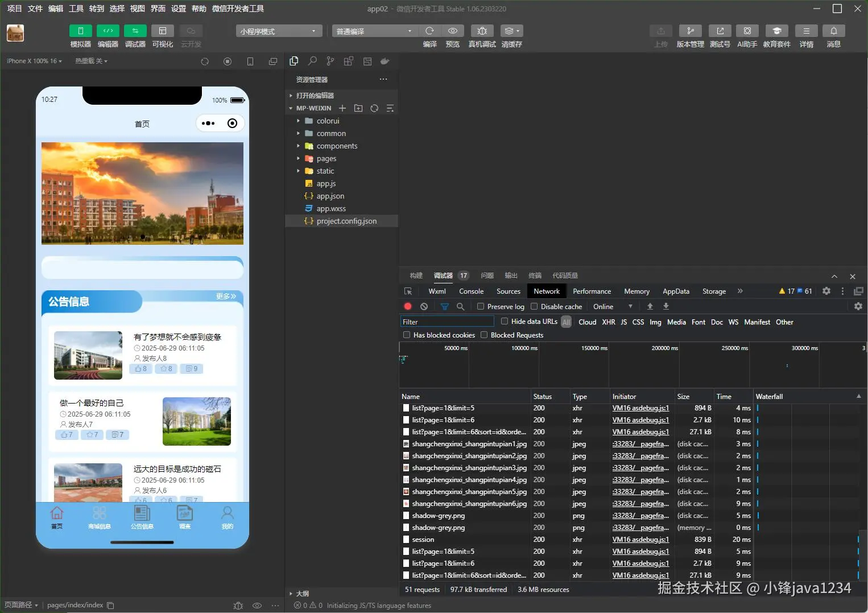
Task: Switch to the 问题 panel tab
Action: click(487, 275)
